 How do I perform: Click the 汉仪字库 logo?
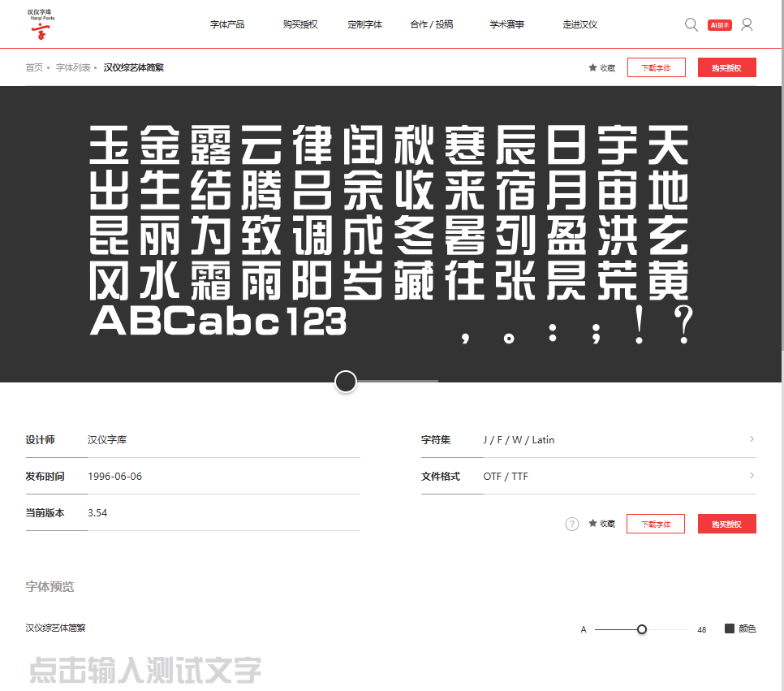pos(42,21)
